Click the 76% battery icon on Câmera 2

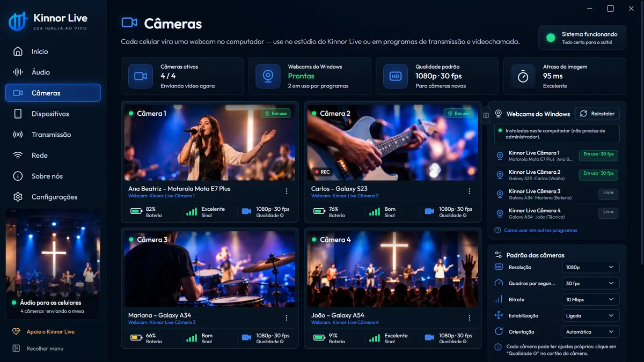[x=319, y=212]
